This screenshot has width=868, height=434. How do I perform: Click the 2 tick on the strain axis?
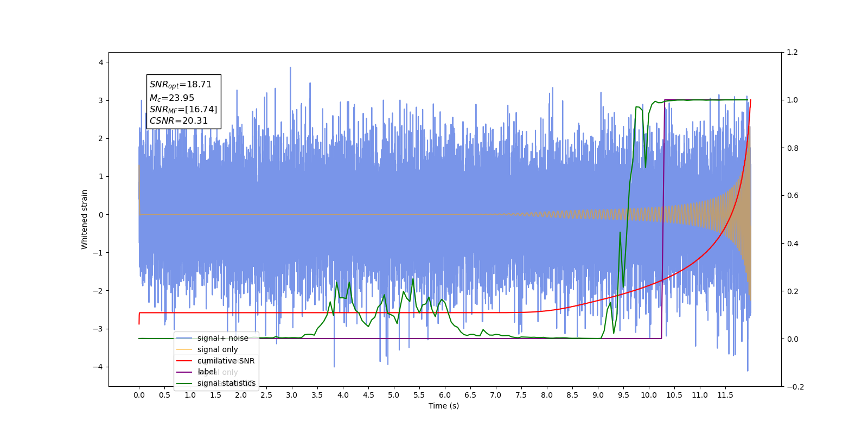101,138
